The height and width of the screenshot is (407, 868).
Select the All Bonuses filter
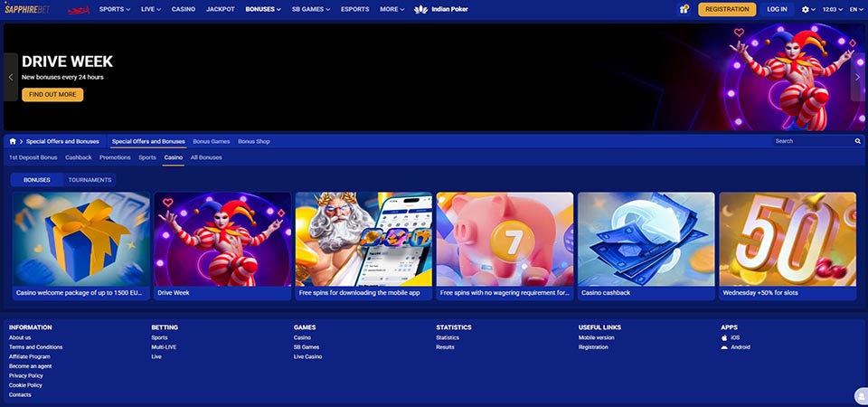tap(206, 157)
